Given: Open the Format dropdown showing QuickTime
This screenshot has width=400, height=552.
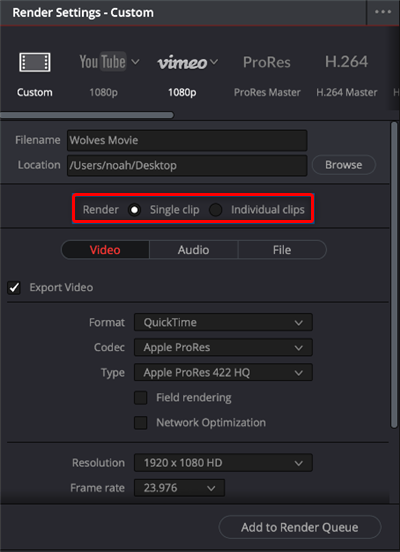Looking at the screenshot, I should (x=223, y=322).
